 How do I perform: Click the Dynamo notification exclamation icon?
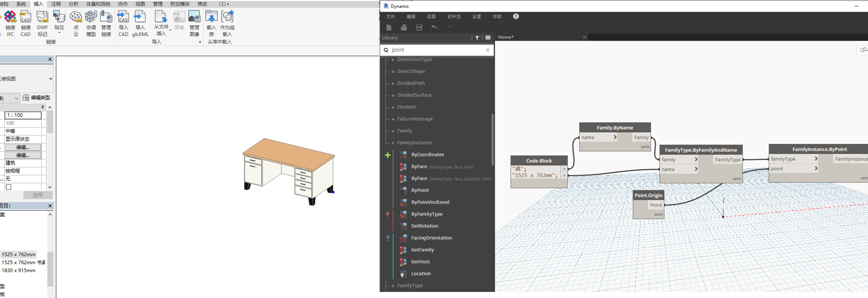(516, 16)
